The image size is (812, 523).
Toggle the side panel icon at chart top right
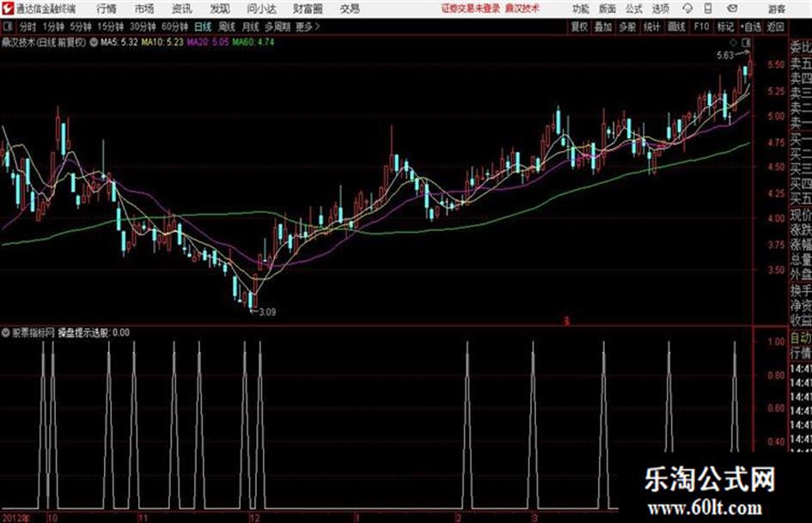(x=746, y=42)
